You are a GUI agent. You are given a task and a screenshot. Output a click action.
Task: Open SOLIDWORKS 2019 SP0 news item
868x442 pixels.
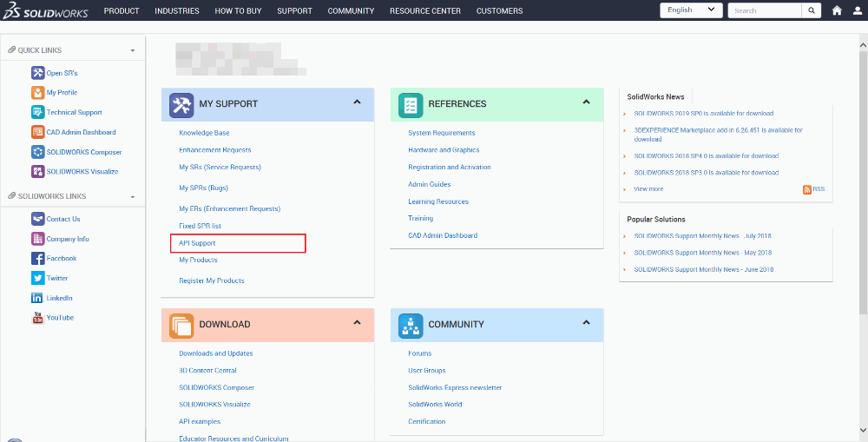tap(704, 113)
